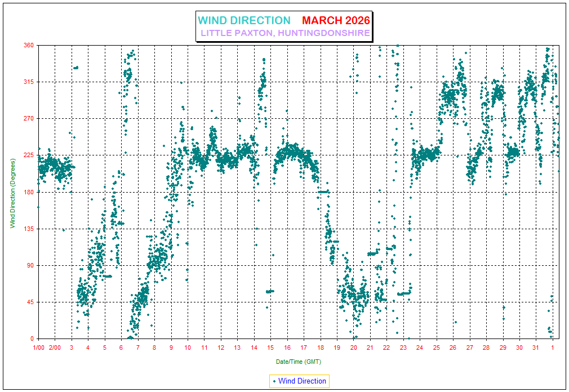Pick the 180 degree y-axis tick
This screenshot has width=569, height=392.
pos(28,192)
